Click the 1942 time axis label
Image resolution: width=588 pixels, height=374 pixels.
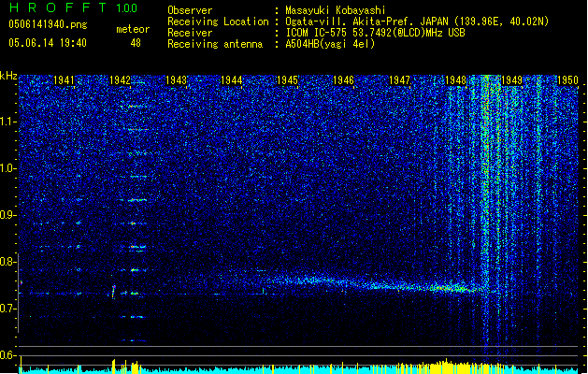click(x=120, y=79)
